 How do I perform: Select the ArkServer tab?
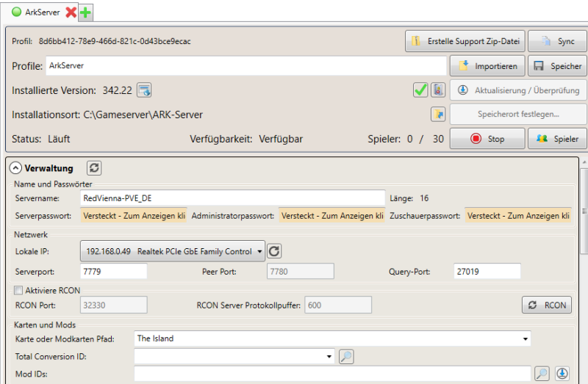point(43,12)
